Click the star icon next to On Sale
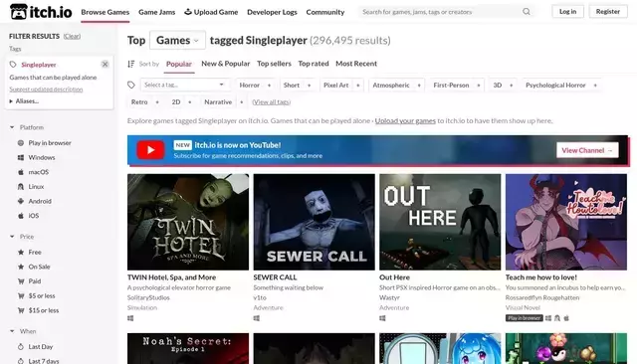Screen dimensions: 637x364 pyautogui.click(x=21, y=267)
